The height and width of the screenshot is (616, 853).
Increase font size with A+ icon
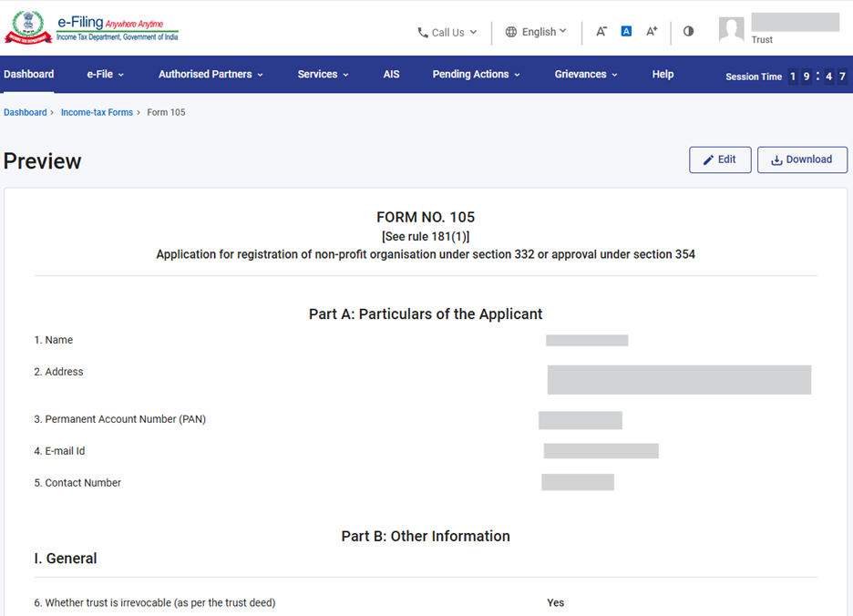652,32
